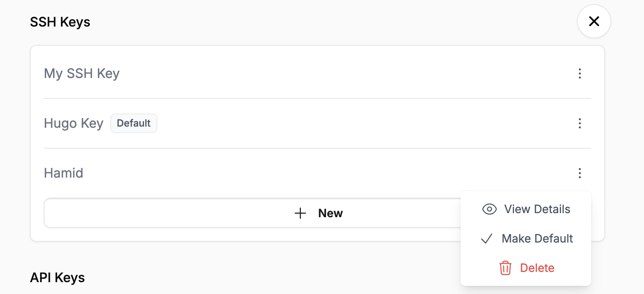This screenshot has height=294, width=644.
Task: Select the My SSH Key entry name
Action: coord(82,73)
